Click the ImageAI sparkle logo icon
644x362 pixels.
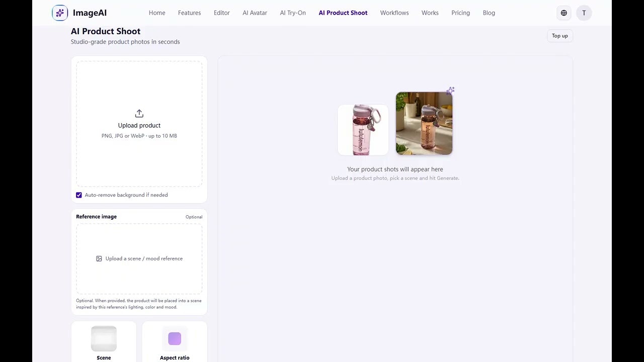point(60,13)
